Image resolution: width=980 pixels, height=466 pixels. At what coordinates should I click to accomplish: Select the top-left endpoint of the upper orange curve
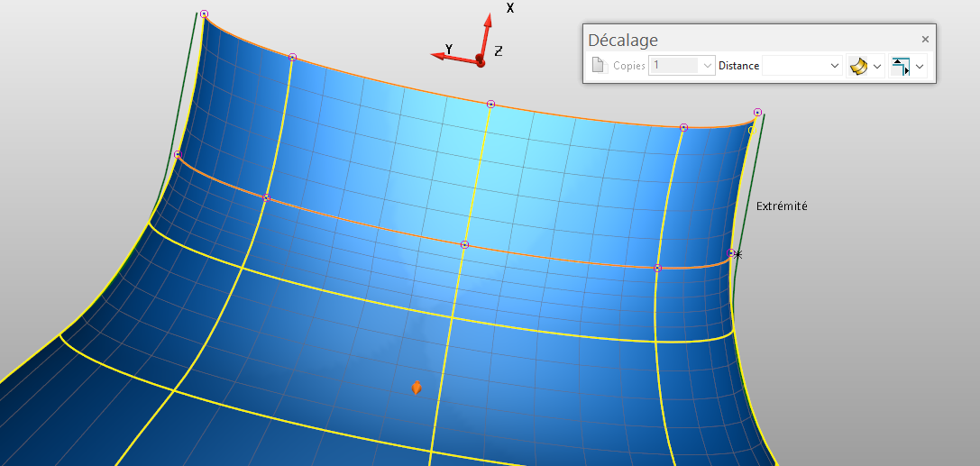click(x=205, y=14)
